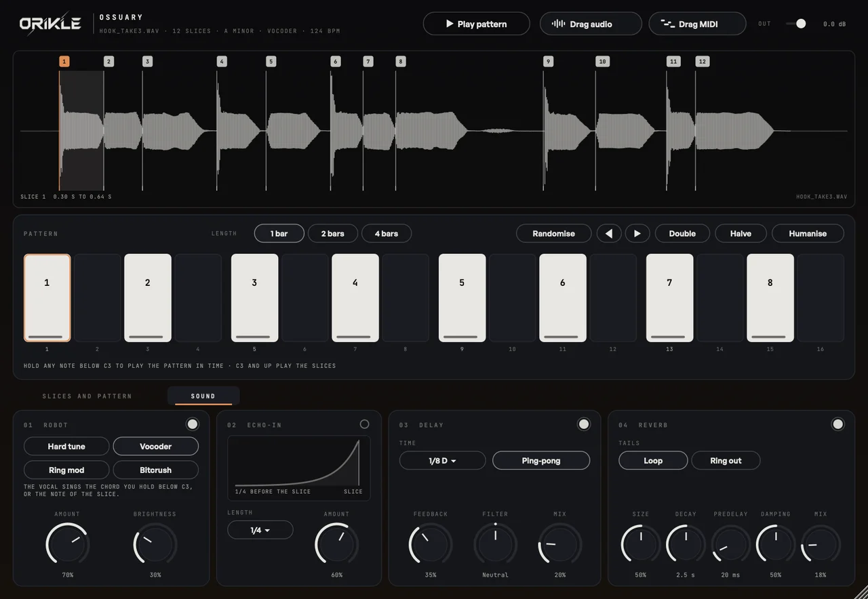868x599 pixels.
Task: Toggle pattern step 1 with slice 1
Action: click(47, 298)
